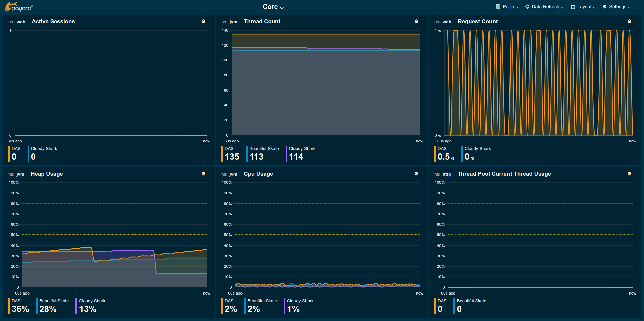Click the Request Count widget title
Viewport: 644px width, 321px height.
tap(478, 21)
